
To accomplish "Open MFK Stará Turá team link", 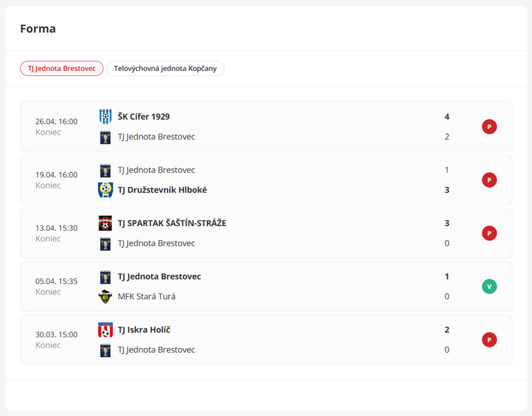I will coord(147,296).
